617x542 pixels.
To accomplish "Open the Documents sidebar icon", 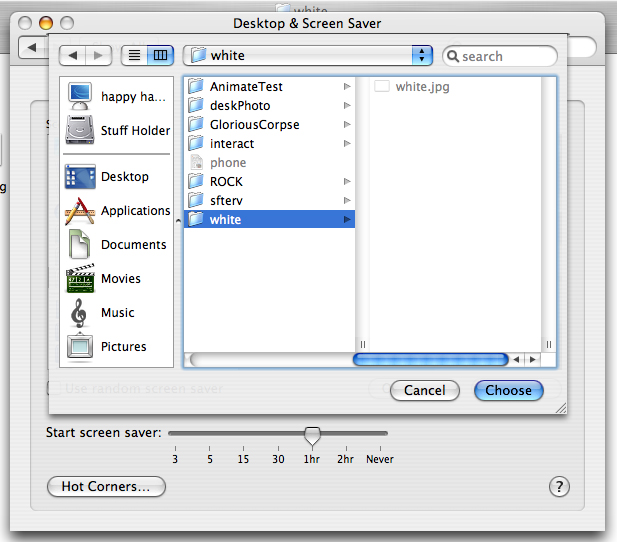I will (x=79, y=244).
